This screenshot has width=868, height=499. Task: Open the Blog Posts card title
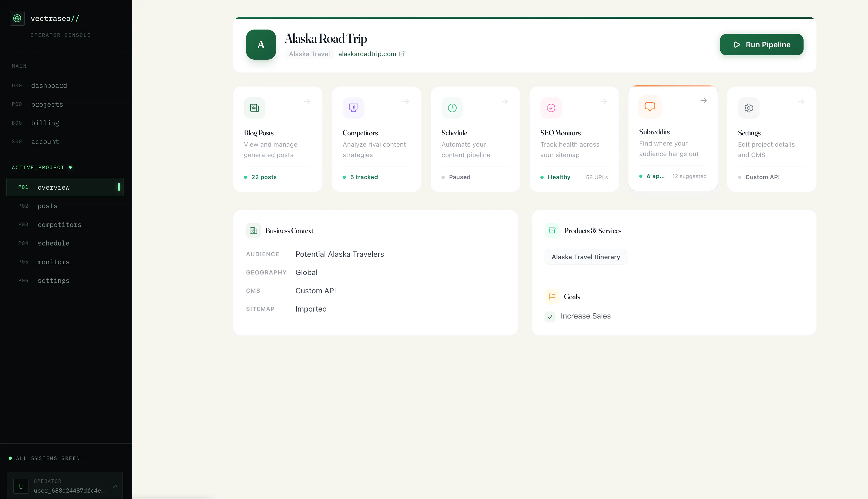[x=259, y=133]
